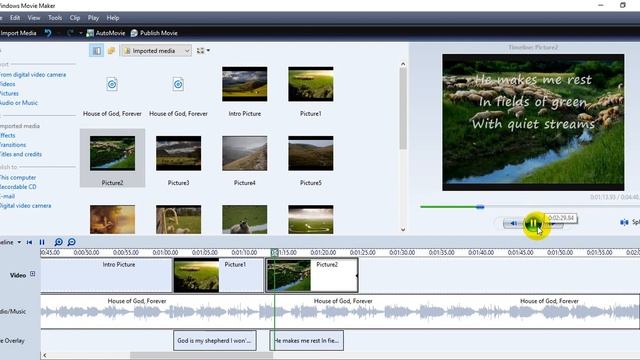Click the 0:01:30.00 ruler mark

coord(402,253)
